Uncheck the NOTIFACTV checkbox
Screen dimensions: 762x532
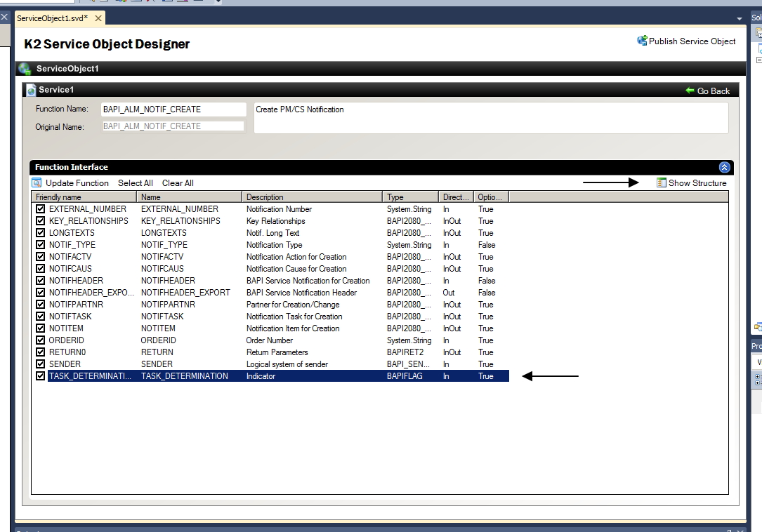[40, 257]
